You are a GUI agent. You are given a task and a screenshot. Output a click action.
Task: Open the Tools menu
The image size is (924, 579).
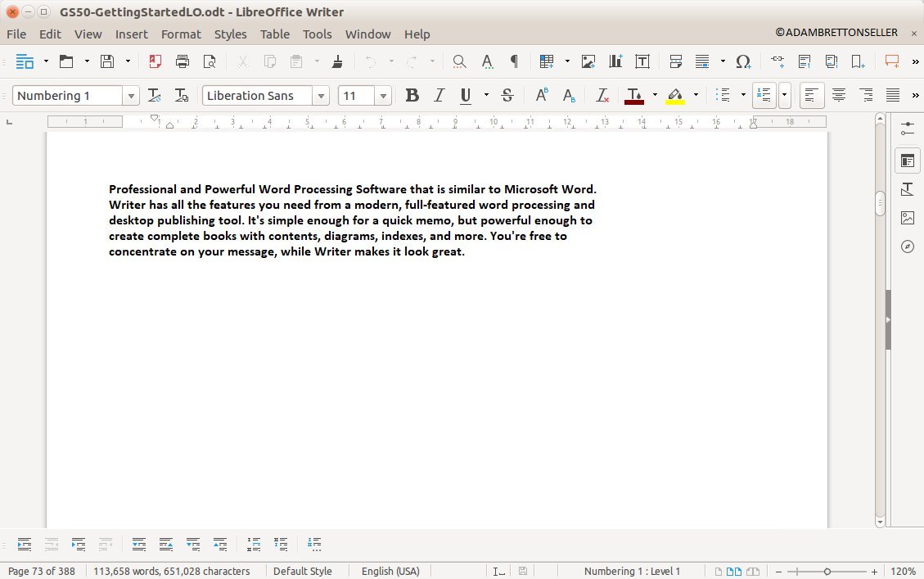tap(317, 34)
